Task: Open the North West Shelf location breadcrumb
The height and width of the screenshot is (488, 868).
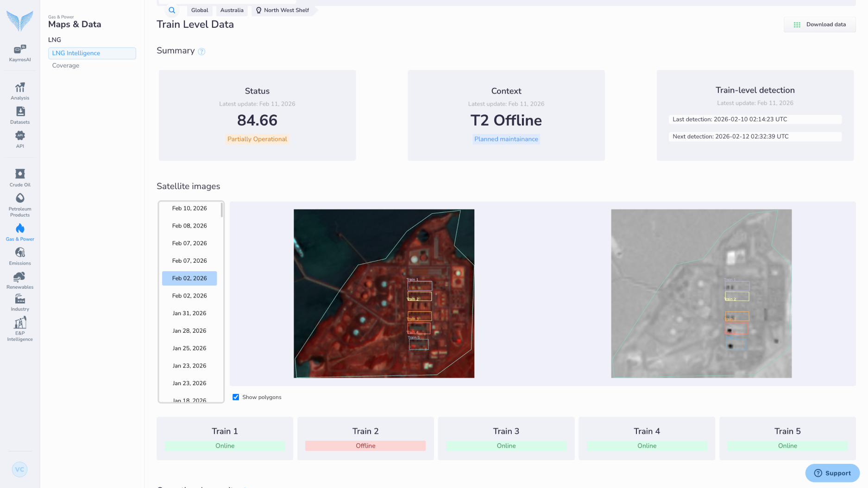Action: click(283, 10)
